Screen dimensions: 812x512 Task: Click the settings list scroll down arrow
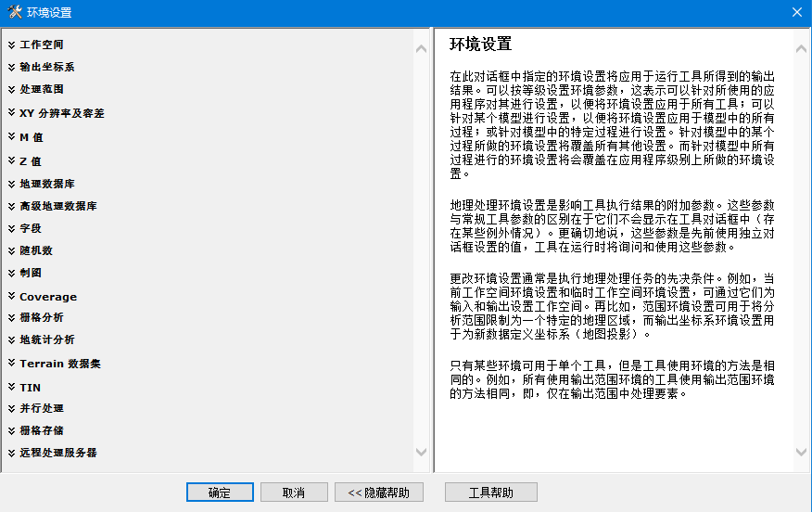click(x=422, y=452)
